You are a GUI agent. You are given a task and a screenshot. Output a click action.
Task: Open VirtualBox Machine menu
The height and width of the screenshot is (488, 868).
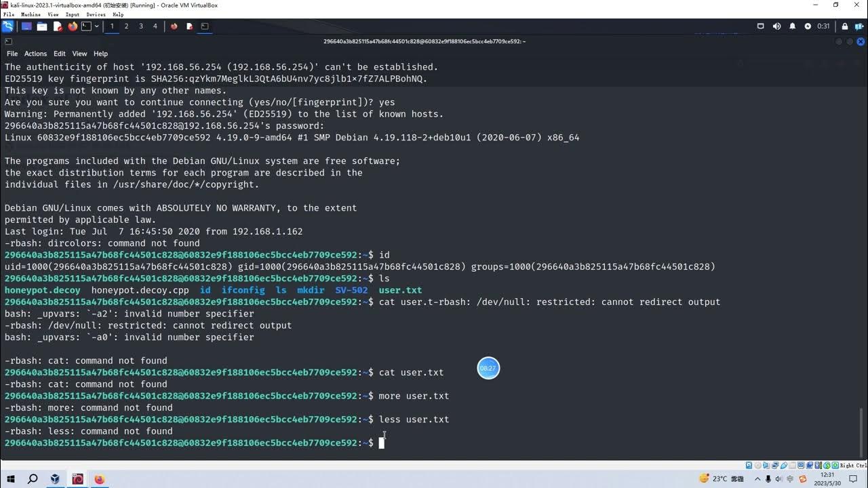pyautogui.click(x=31, y=14)
